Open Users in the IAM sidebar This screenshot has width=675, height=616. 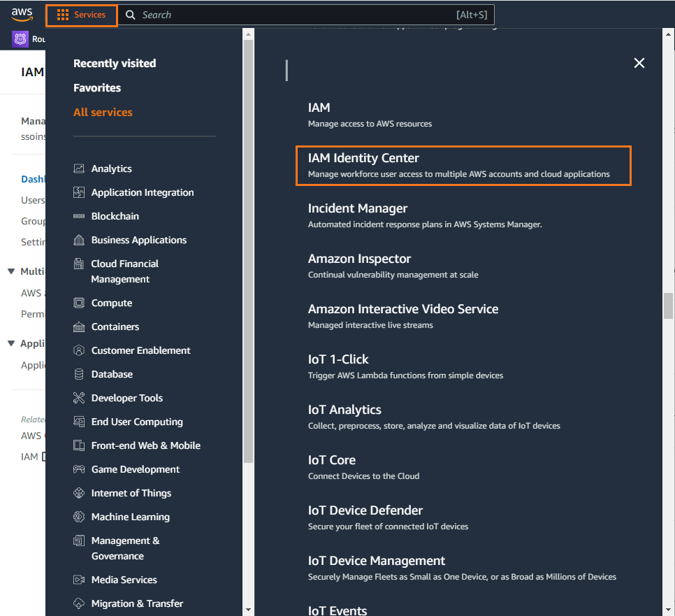click(33, 200)
